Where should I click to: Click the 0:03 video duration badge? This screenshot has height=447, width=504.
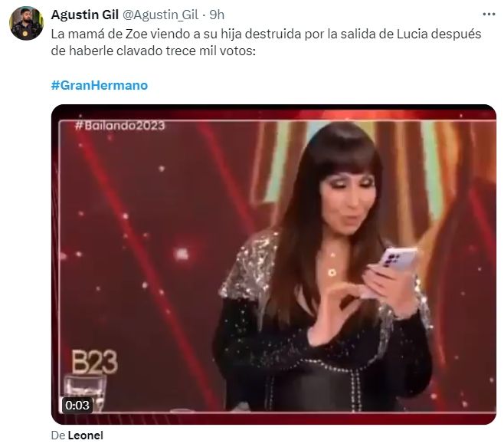click(x=77, y=405)
